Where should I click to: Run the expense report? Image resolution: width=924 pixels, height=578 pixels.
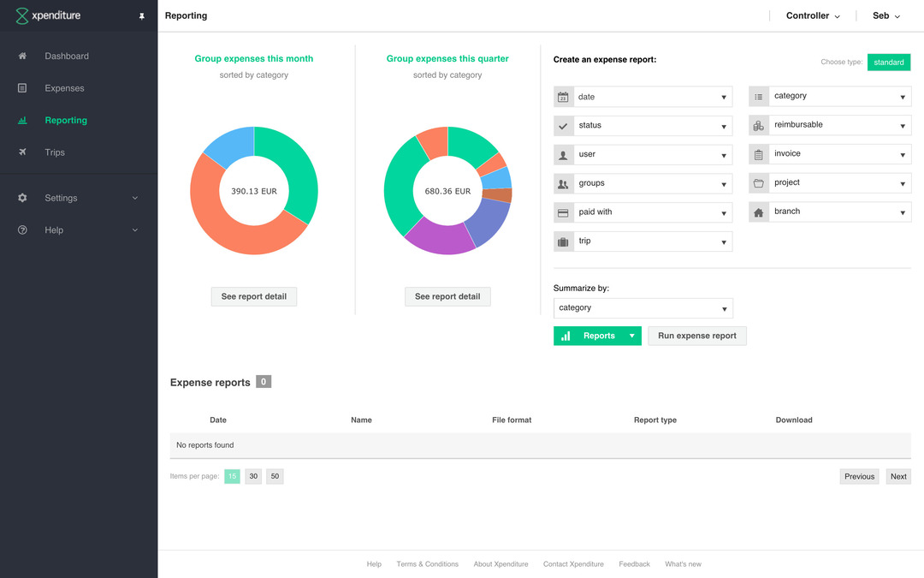pos(698,336)
